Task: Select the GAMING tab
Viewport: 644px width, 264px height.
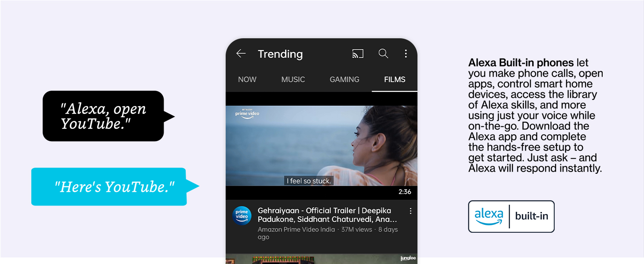Action: (x=344, y=80)
